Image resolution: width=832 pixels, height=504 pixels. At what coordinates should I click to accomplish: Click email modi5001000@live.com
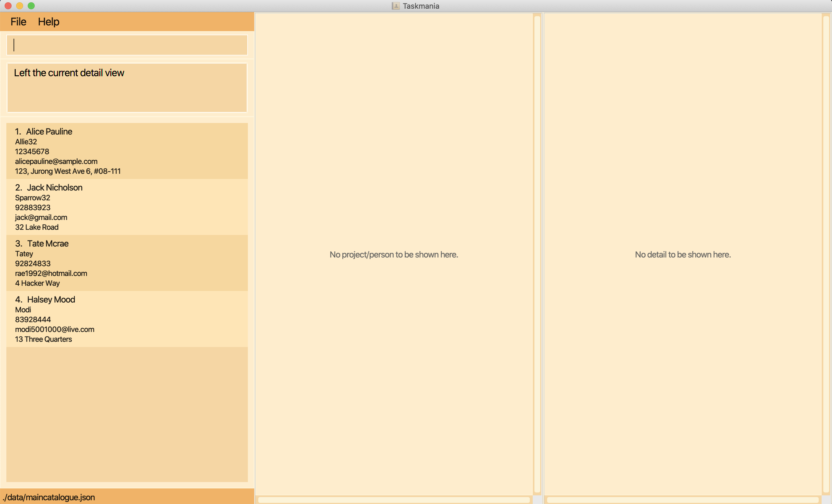click(55, 329)
